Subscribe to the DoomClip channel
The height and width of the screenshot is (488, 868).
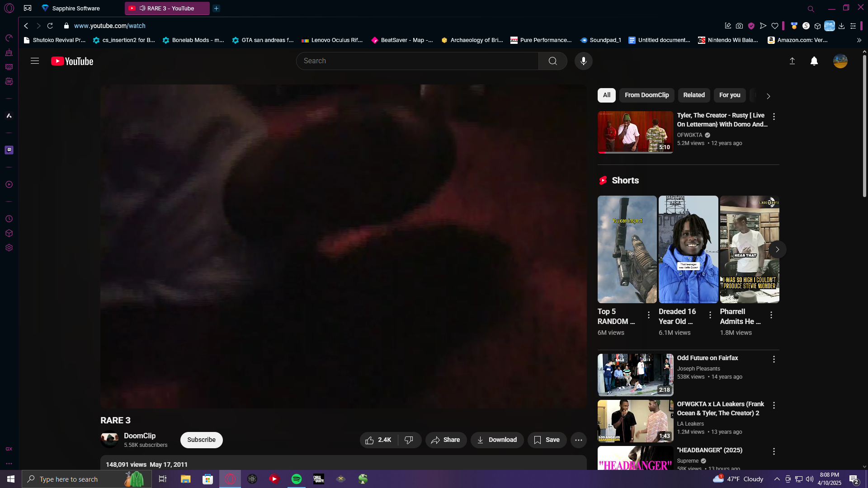point(201,440)
